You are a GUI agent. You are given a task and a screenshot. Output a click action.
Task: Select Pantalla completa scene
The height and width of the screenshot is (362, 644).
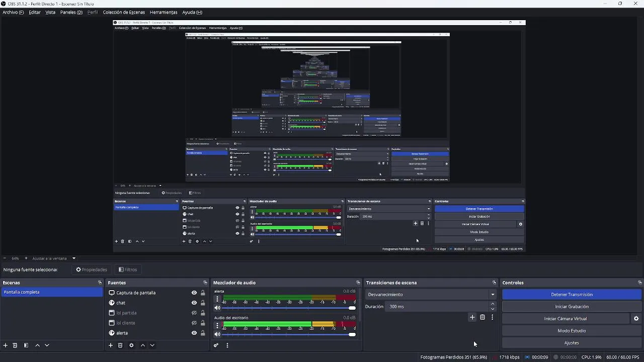(52, 292)
